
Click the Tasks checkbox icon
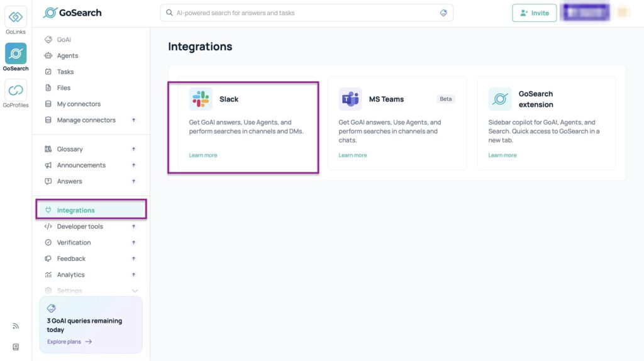pos(48,72)
